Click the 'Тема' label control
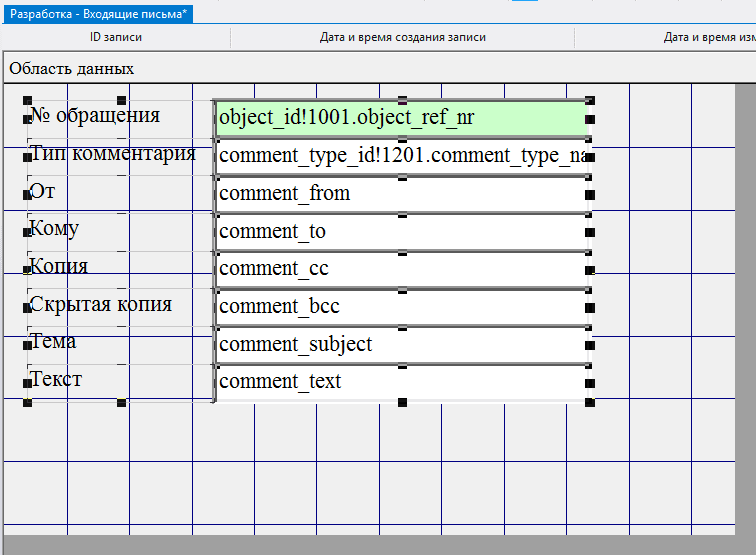This screenshot has height=555, width=756. pyautogui.click(x=54, y=342)
